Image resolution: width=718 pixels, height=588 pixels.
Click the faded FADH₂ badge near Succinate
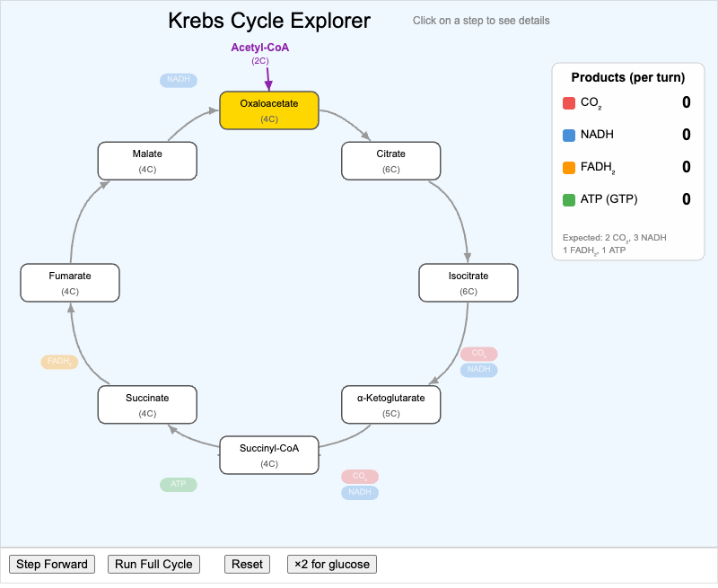coord(59,362)
